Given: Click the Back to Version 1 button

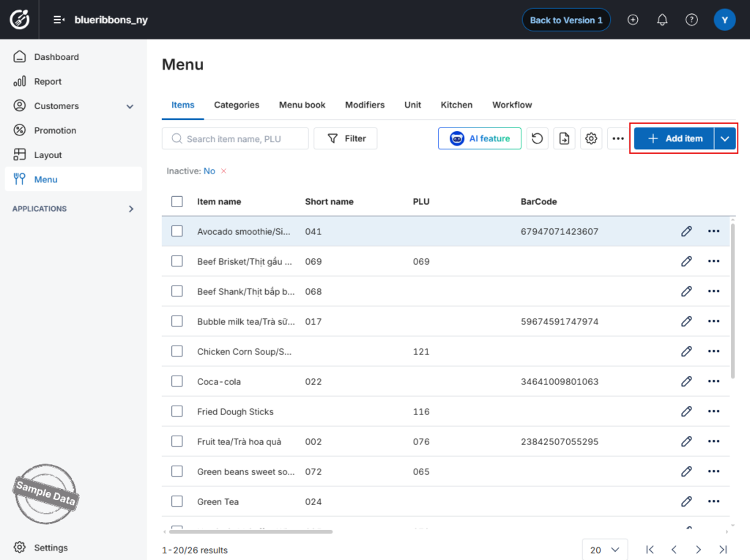Looking at the screenshot, I should [x=566, y=20].
